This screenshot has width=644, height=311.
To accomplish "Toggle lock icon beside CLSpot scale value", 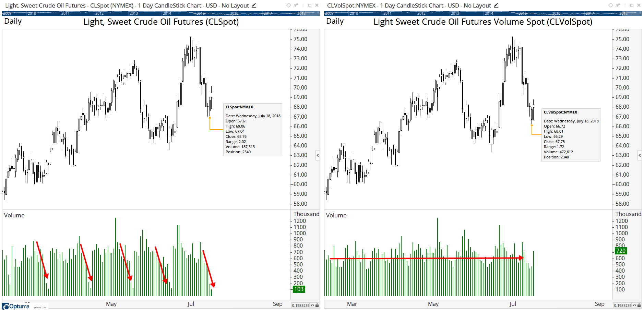I will 317,306.
